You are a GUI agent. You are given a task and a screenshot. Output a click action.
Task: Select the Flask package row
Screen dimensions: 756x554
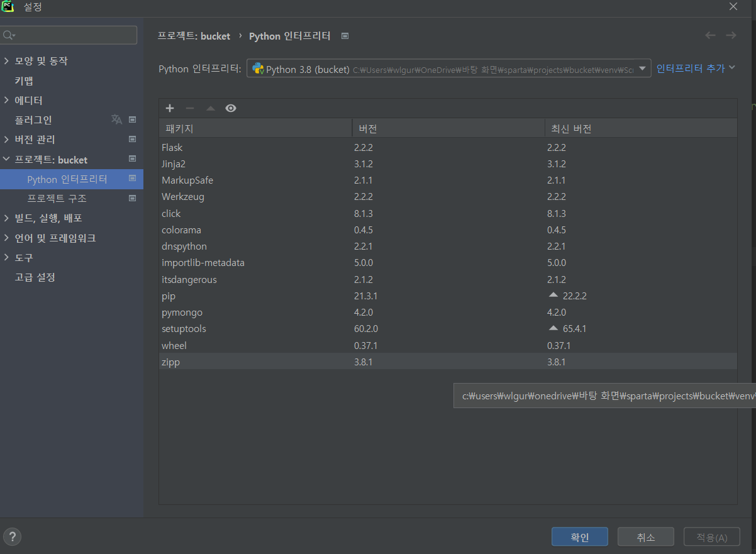coord(448,147)
